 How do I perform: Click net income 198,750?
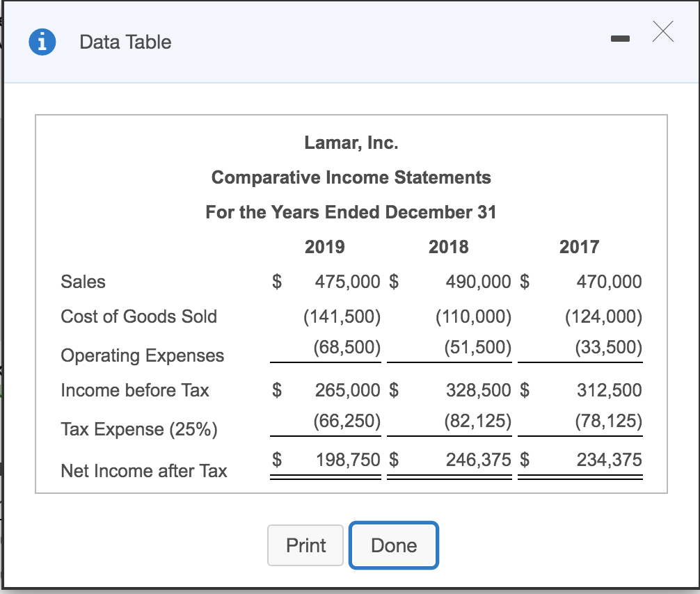tap(348, 460)
